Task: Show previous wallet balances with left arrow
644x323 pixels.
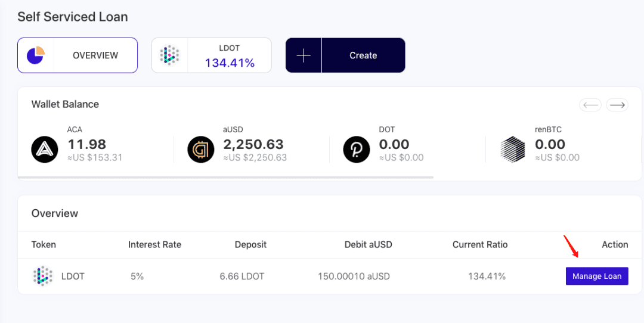Action: coord(590,105)
